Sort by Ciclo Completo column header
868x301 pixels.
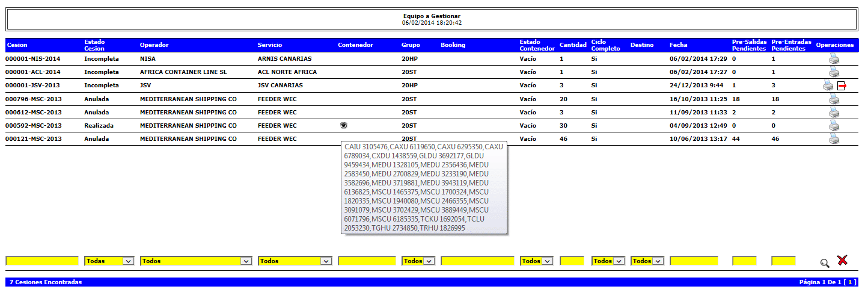coord(605,45)
